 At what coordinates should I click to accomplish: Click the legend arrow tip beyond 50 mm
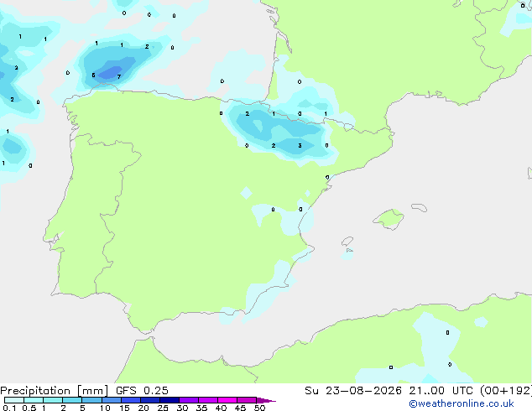[266, 400]
